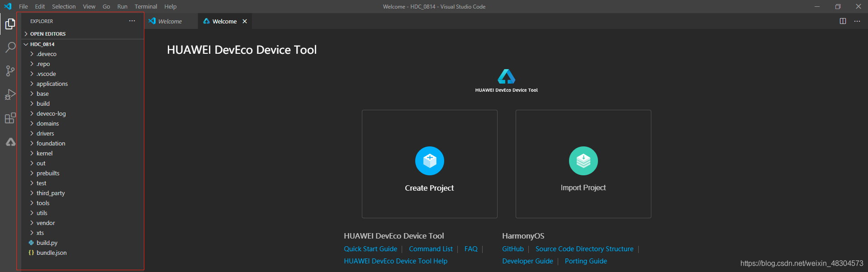Image resolution: width=868 pixels, height=272 pixels.
Task: Click the Explorer more actions ellipsis
Action: [x=132, y=21]
